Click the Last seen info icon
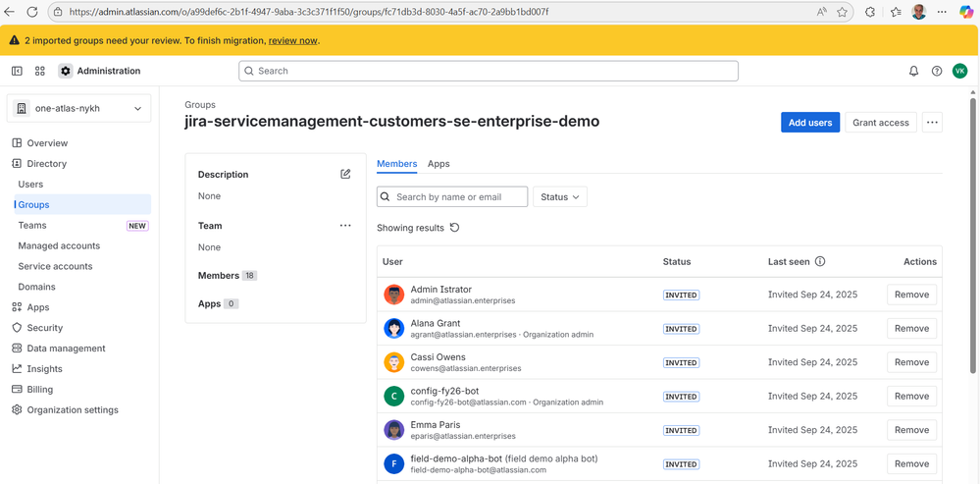The width and height of the screenshot is (980, 484). point(820,262)
